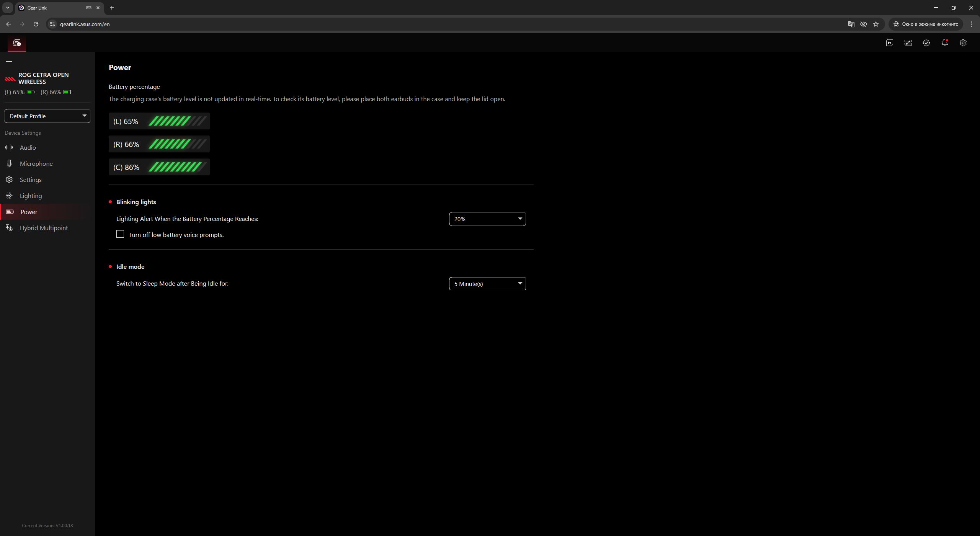This screenshot has width=980, height=536.
Task: Open the 5 Minute(s) sleep mode dropdown
Action: [487, 284]
